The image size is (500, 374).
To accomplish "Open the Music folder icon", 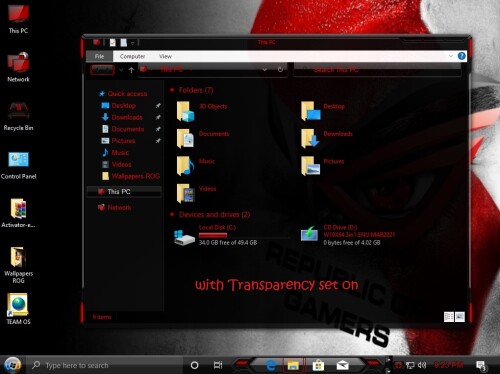I will [x=185, y=166].
